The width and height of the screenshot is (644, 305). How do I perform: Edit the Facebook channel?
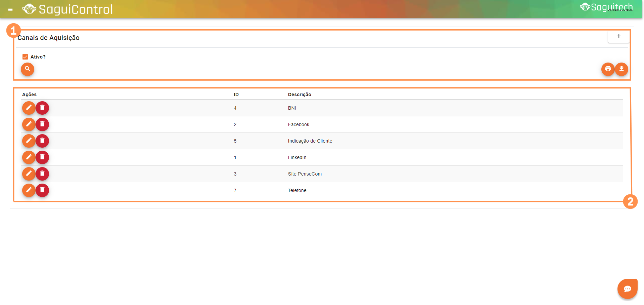click(x=29, y=124)
